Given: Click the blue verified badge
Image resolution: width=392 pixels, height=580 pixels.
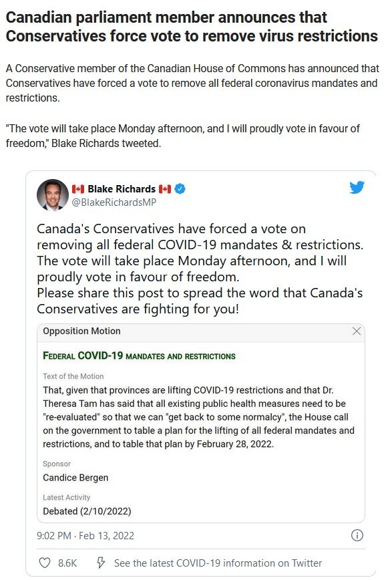Looking at the screenshot, I should pos(180,189).
